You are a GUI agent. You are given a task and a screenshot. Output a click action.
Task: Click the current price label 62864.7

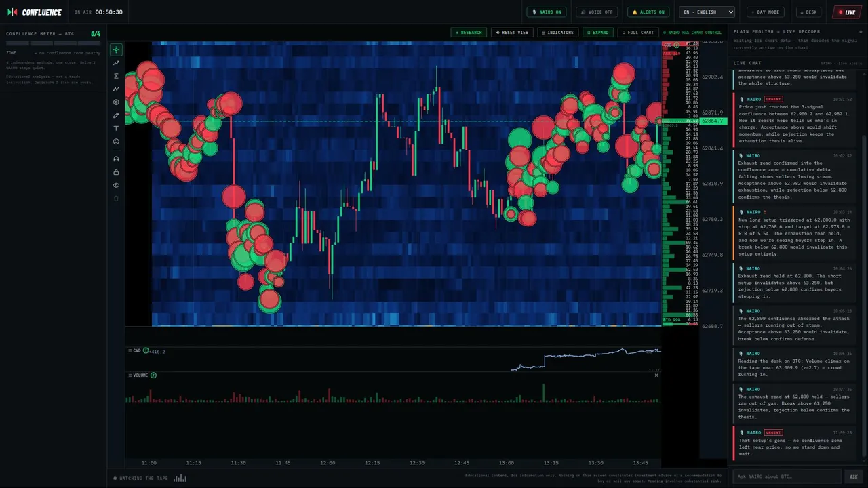pos(714,121)
